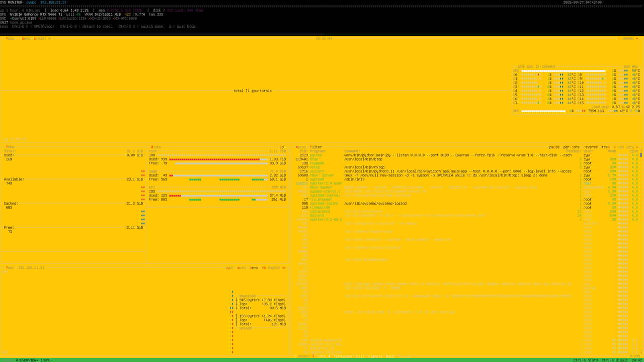Click the total / gpu-totals graph selector

point(253,91)
